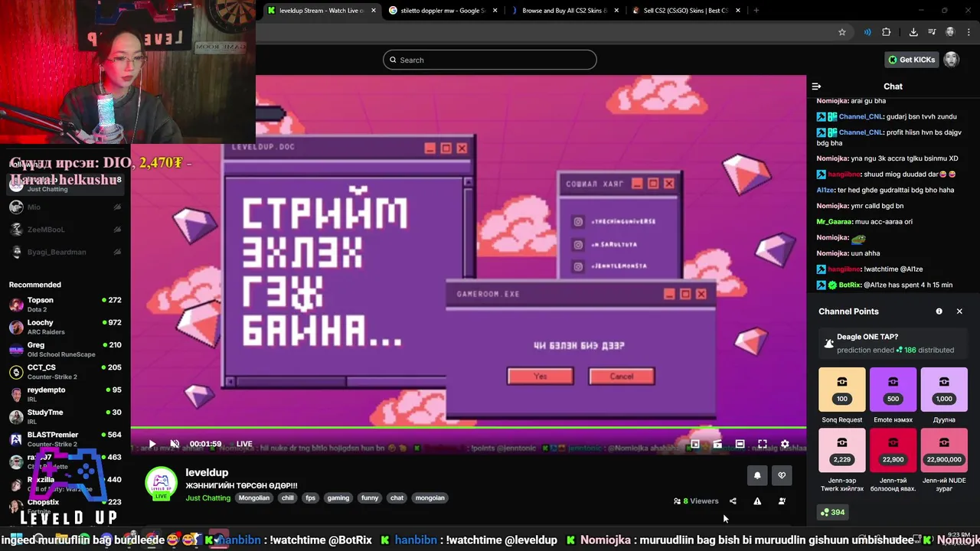
Task: Switch to leveldup Stream browser tab
Action: tap(322, 11)
